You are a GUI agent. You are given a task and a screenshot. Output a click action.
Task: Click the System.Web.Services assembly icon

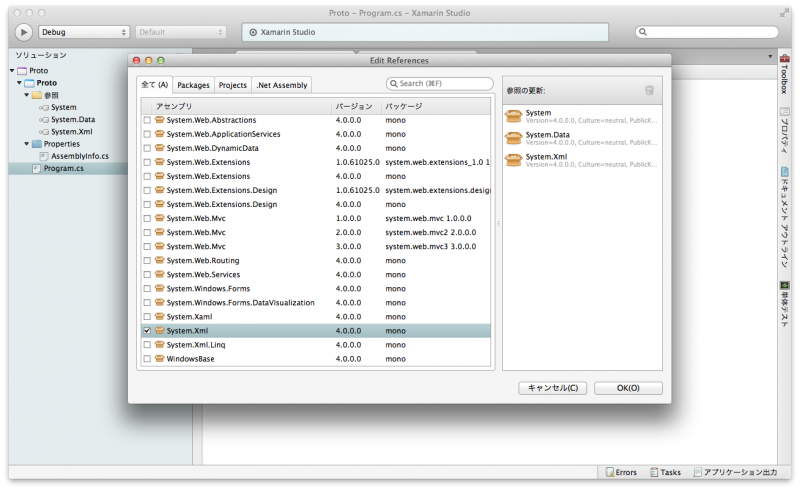pyautogui.click(x=160, y=274)
